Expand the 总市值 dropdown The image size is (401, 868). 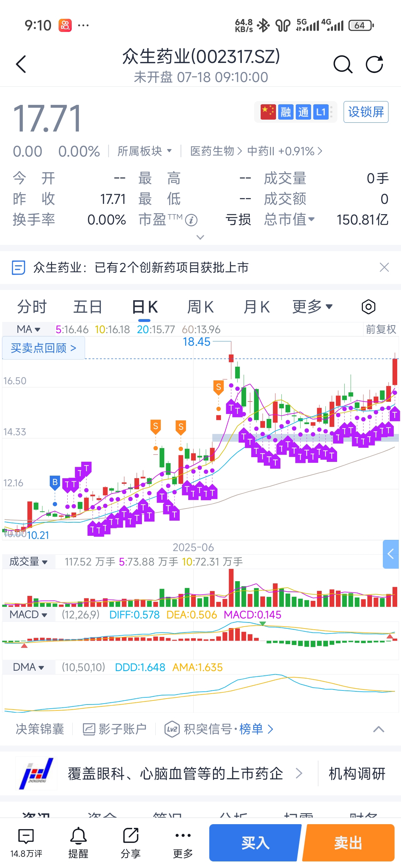pyautogui.click(x=289, y=220)
